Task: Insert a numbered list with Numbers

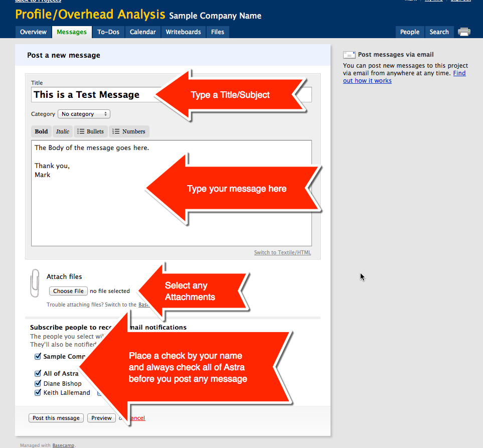Action: click(x=129, y=131)
